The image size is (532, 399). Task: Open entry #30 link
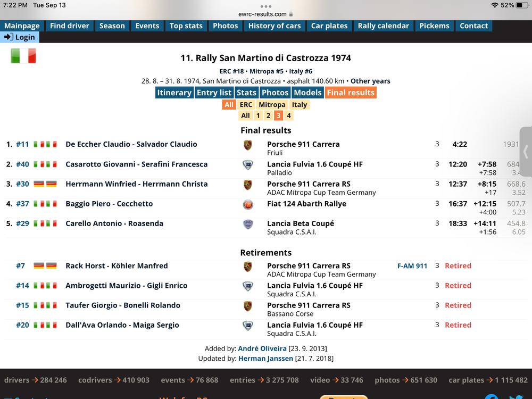pyautogui.click(x=22, y=184)
